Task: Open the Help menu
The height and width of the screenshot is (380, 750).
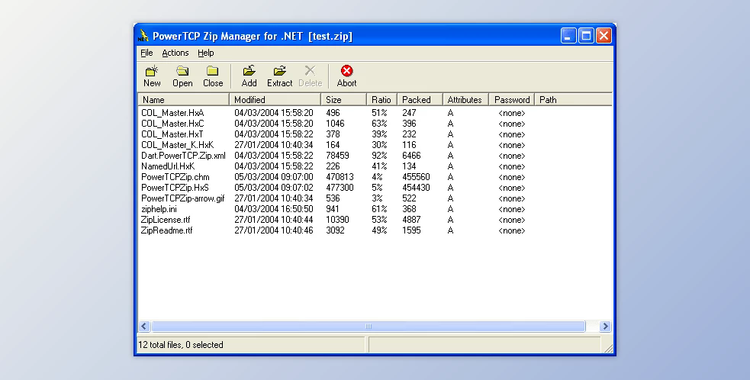Action: (x=206, y=53)
